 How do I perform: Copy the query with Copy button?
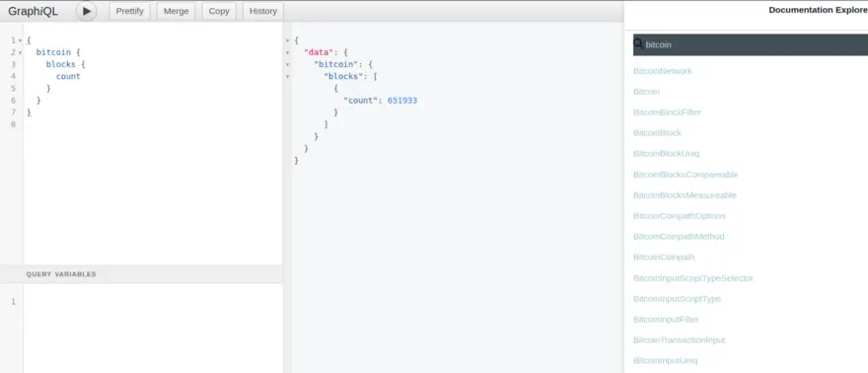(219, 11)
